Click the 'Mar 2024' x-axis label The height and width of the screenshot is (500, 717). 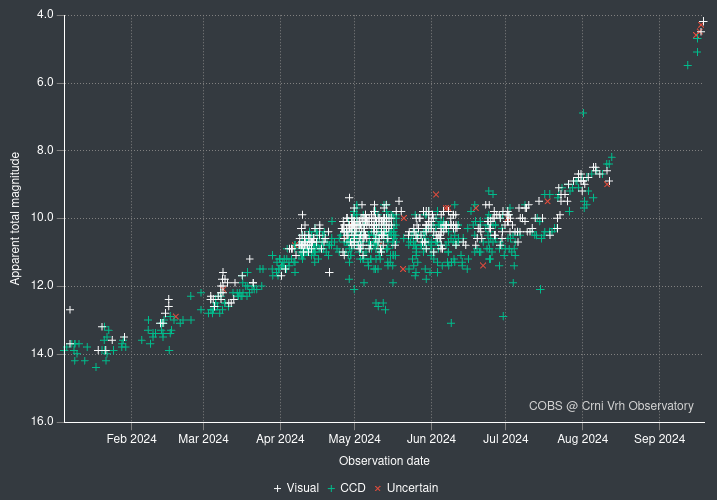pyautogui.click(x=203, y=439)
